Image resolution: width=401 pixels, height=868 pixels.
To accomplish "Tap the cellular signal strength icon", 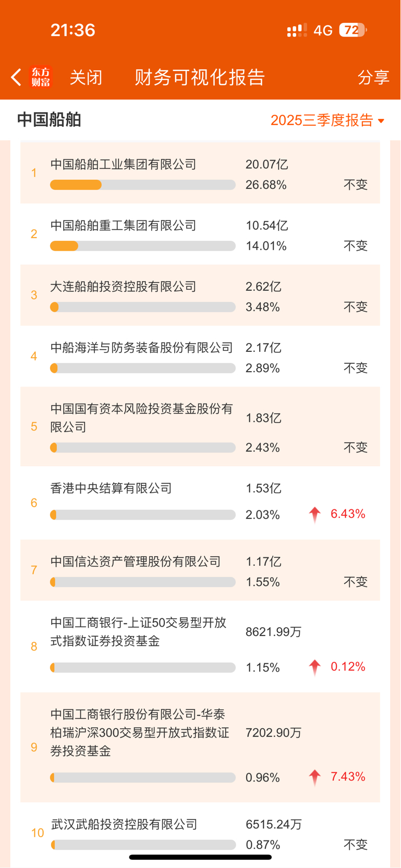I will 297,30.
